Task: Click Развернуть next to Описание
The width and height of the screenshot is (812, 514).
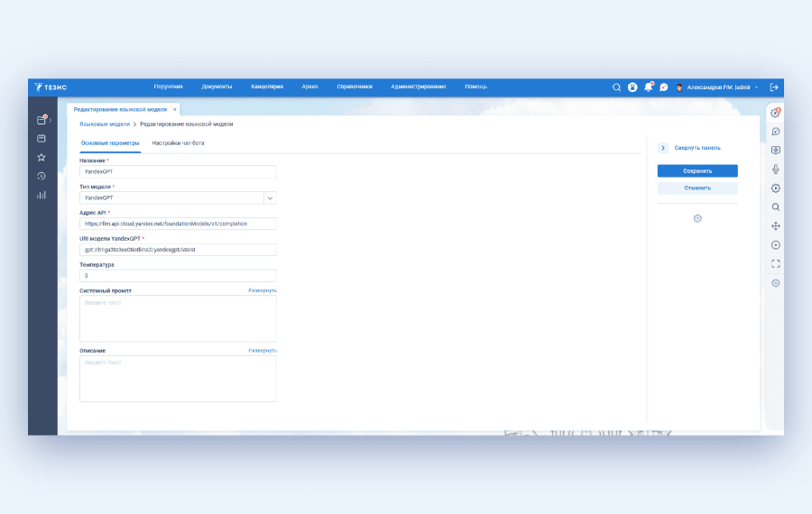Action: [262, 351]
